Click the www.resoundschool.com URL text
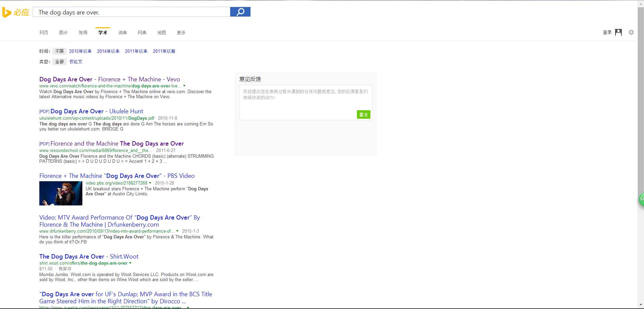Image resolution: width=644 pixels, height=309 pixels. pyautogui.click(x=95, y=150)
